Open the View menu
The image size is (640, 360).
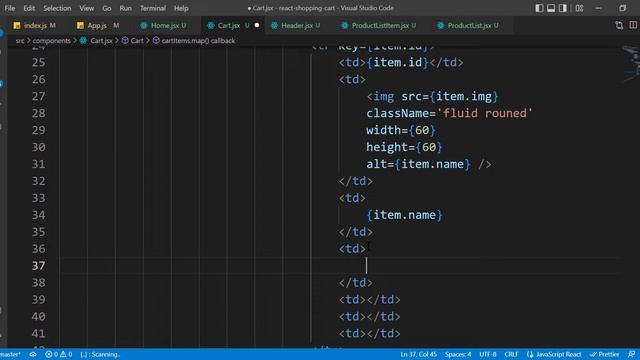click(87, 8)
